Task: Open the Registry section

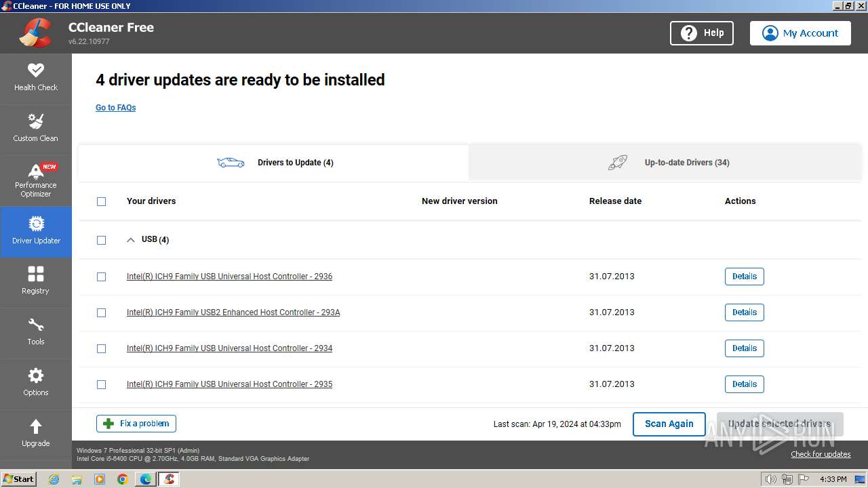Action: click(36, 282)
